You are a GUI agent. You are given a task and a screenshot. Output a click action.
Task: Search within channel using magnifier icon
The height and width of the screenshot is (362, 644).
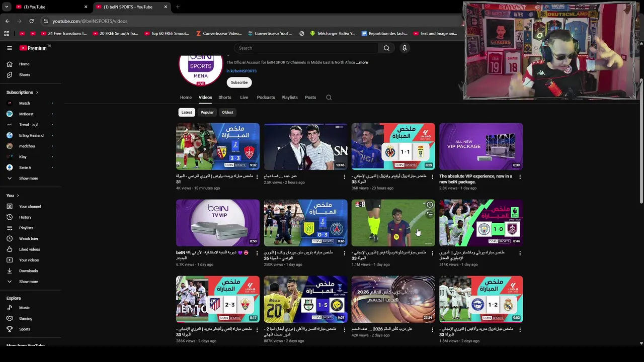(x=329, y=97)
